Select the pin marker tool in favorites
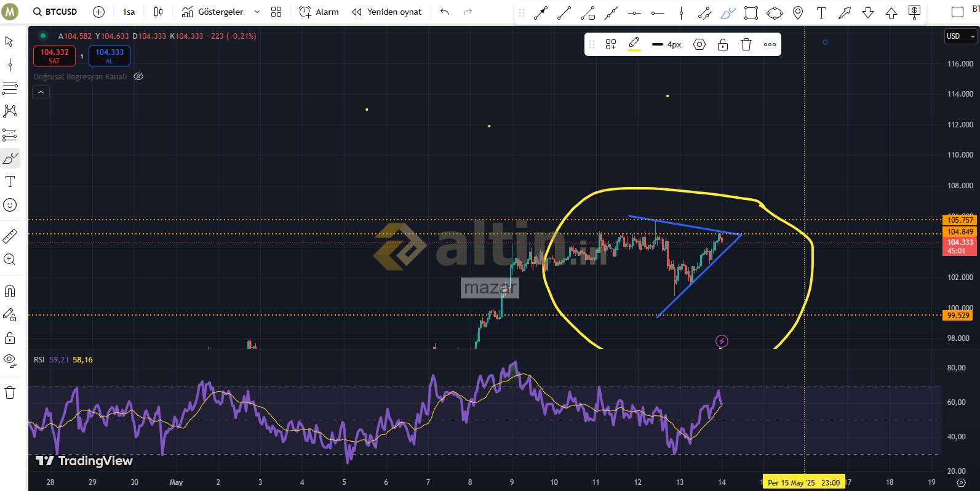Viewport: 980px width, 491px height. tap(798, 13)
